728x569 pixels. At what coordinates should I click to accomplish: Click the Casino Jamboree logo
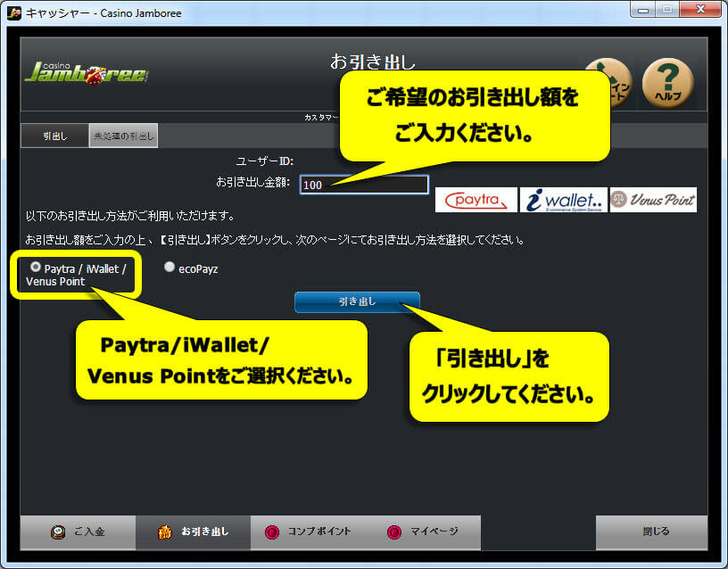87,73
